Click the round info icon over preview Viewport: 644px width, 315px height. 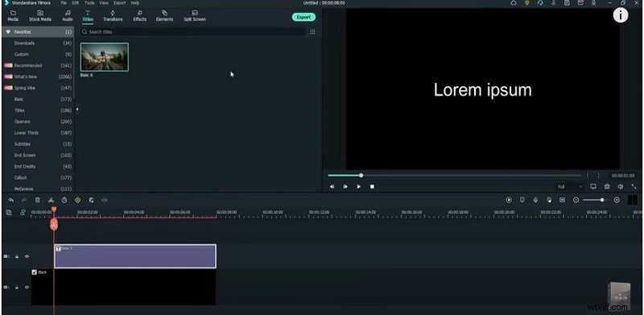point(621,15)
